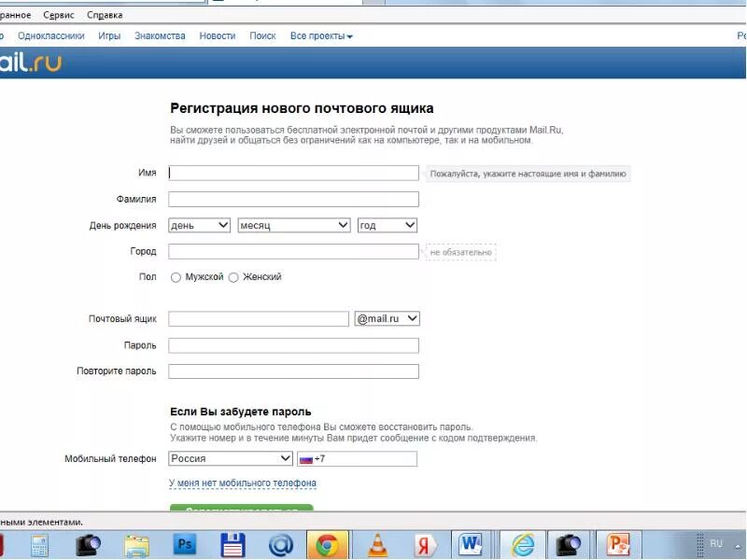747x560 pixels.
Task: Select the Женский gender radio button
Action: tap(233, 277)
